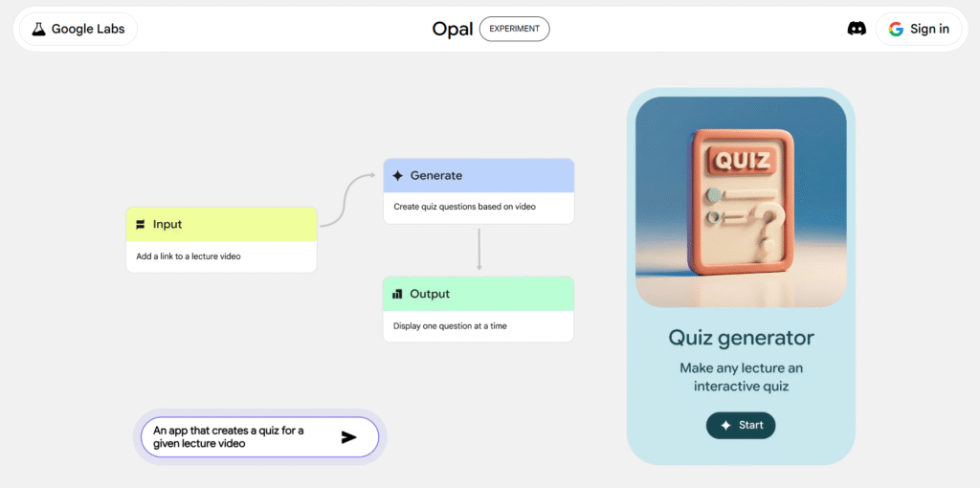Open the Google Labs link
980x488 pixels.
[x=78, y=29]
